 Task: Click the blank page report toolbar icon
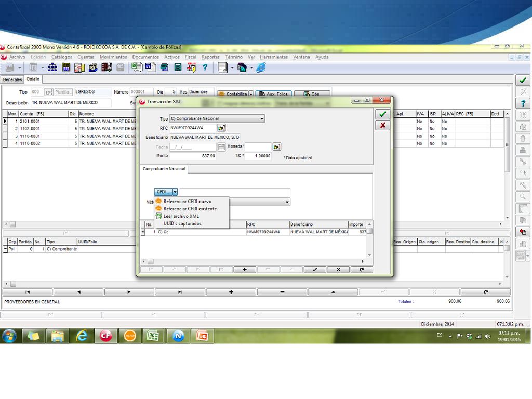pyautogui.click(x=222, y=68)
